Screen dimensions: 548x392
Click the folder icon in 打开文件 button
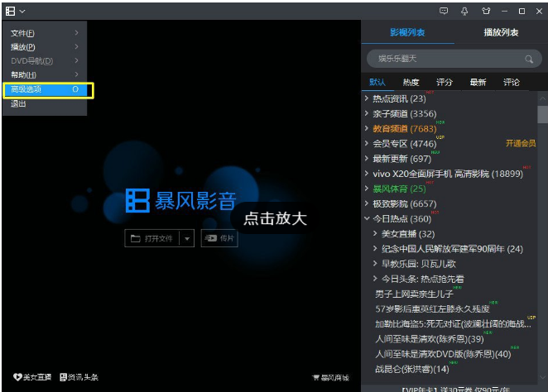(135, 238)
